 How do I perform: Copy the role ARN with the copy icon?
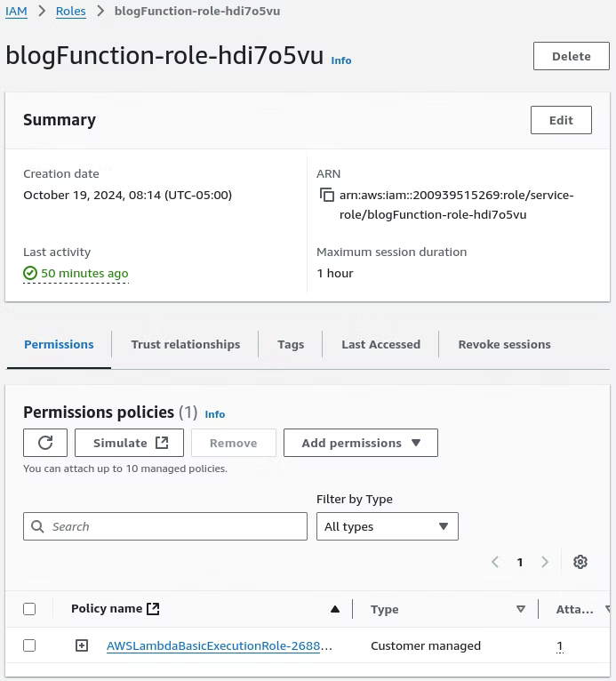327,195
